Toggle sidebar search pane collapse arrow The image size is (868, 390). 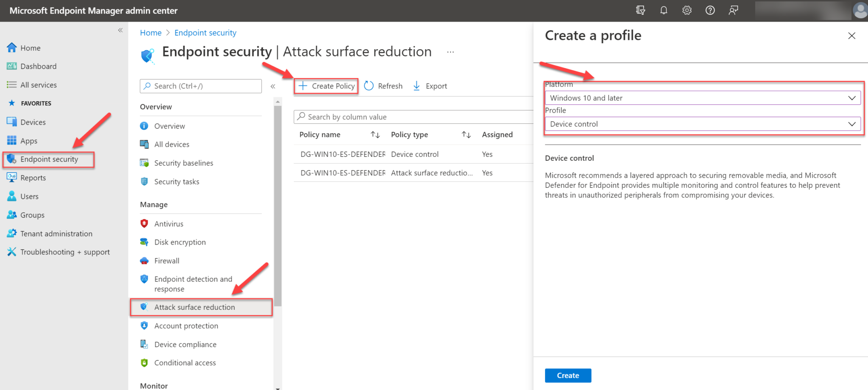pos(273,86)
